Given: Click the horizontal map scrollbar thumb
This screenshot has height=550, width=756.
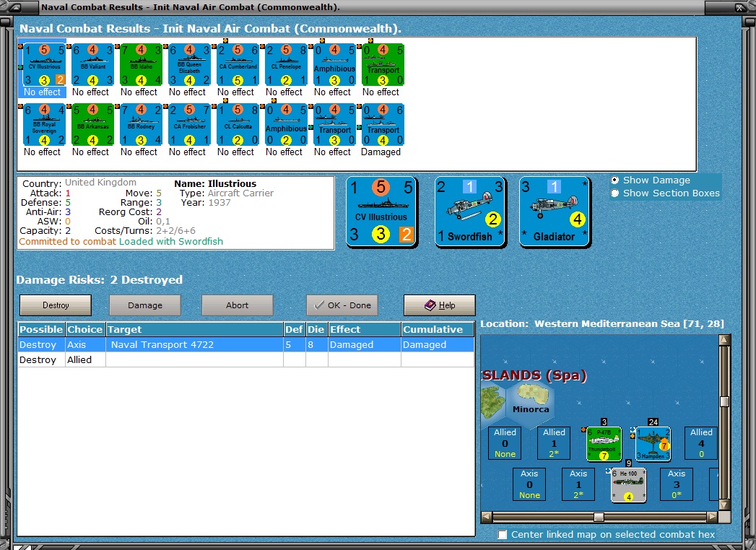Looking at the screenshot, I should click(x=599, y=518).
